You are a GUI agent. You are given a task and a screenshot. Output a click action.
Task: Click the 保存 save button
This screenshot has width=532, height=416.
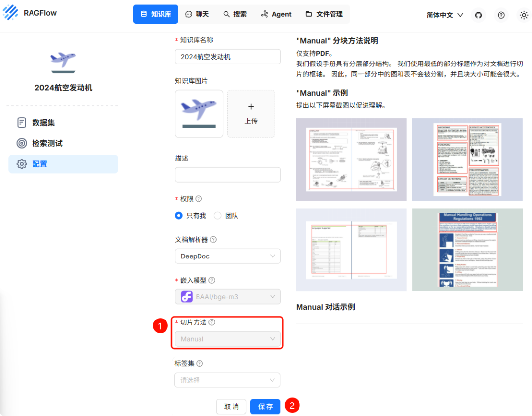[266, 407]
